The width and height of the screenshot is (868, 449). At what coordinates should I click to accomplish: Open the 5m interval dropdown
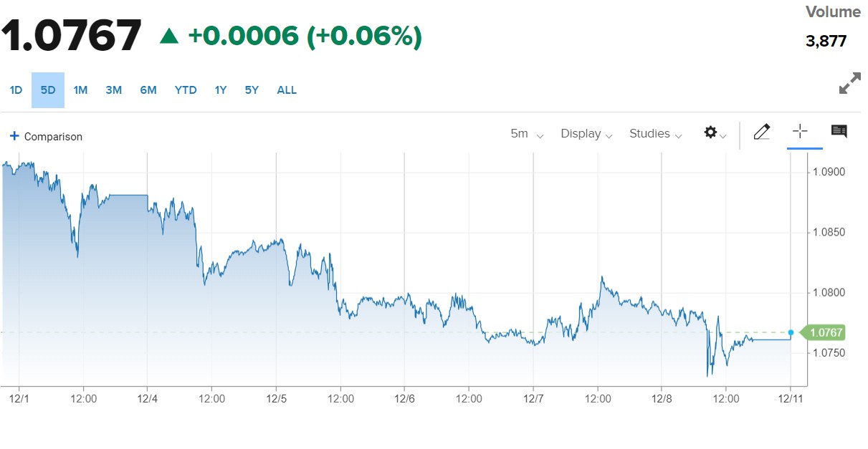[527, 134]
